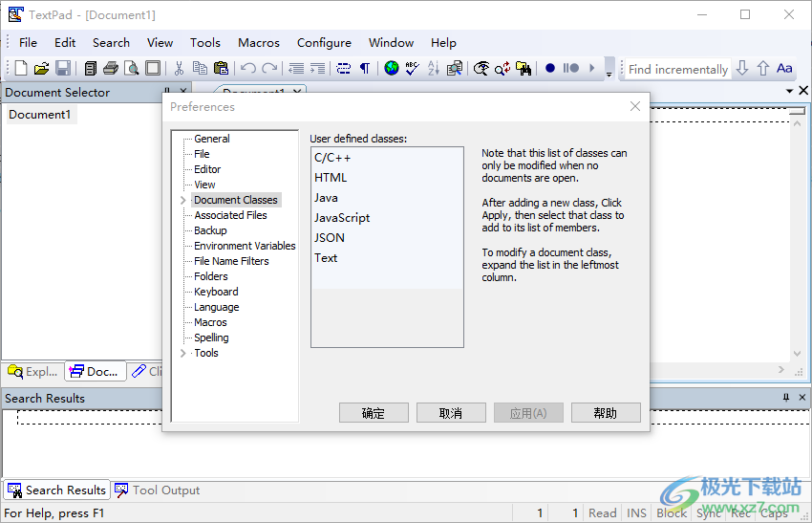Click the 帮助 (Help) button
812x523 pixels.
pos(606,413)
